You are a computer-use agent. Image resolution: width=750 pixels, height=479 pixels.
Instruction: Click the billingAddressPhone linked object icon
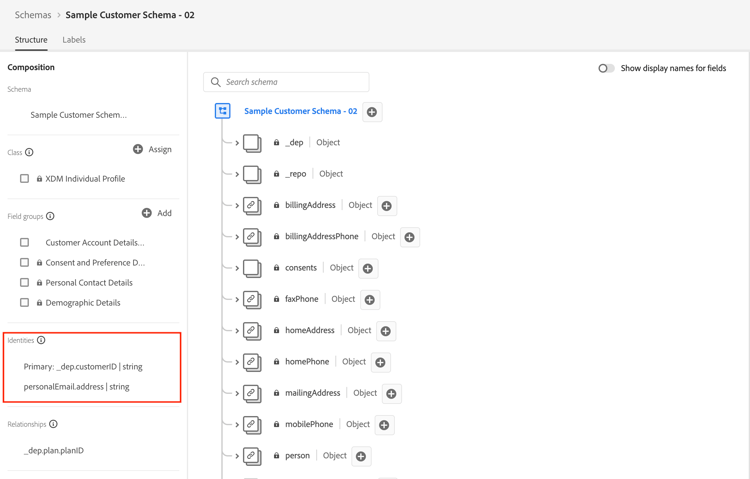pos(252,237)
